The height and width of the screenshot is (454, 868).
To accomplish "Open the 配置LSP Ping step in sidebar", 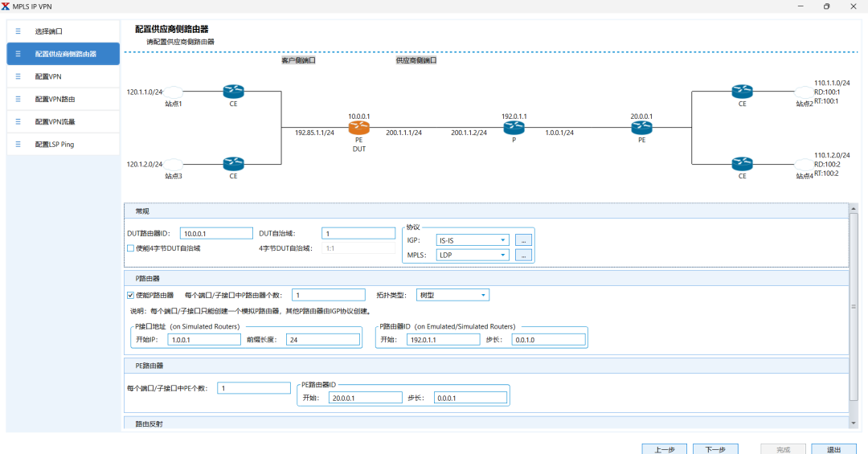I will click(54, 145).
